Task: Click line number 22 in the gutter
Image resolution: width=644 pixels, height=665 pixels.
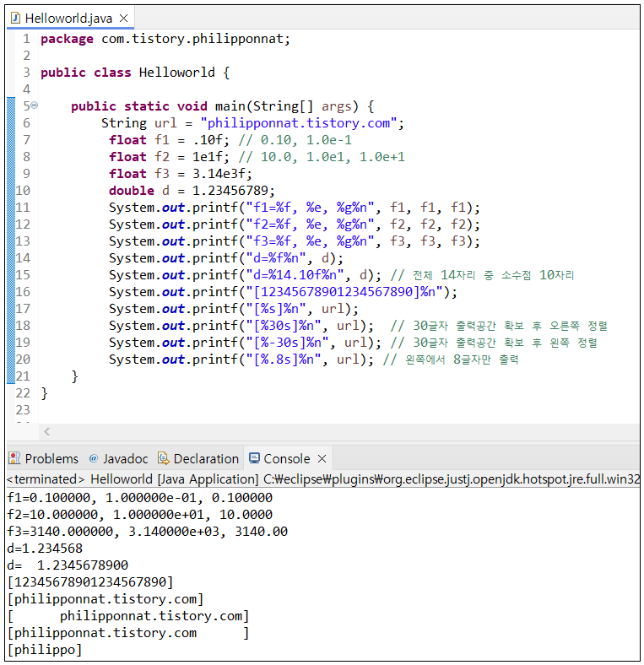Action: pyautogui.click(x=23, y=393)
